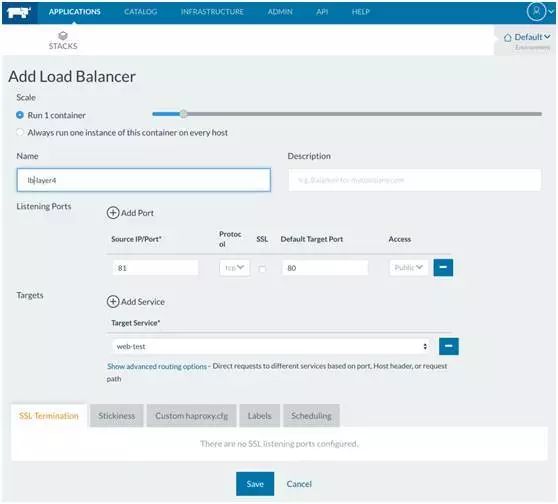Switch to the Stickiness tab
558x504 pixels.
point(117,415)
